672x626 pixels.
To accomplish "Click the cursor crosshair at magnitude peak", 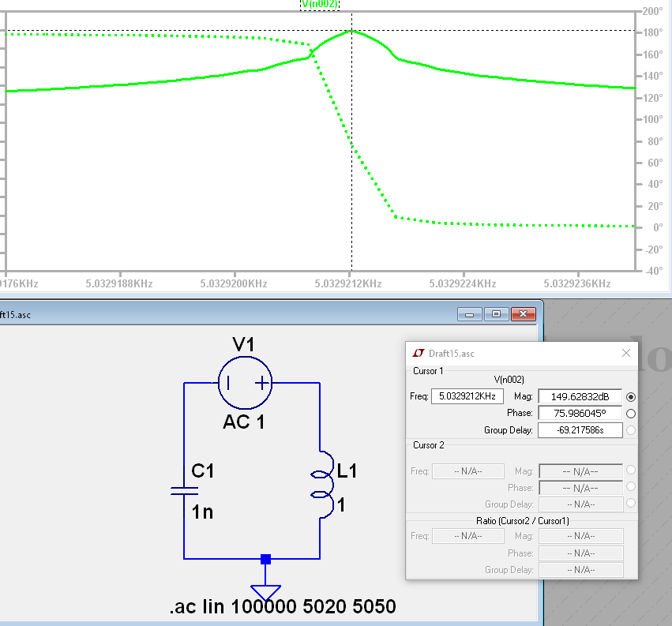I will coord(352,31).
